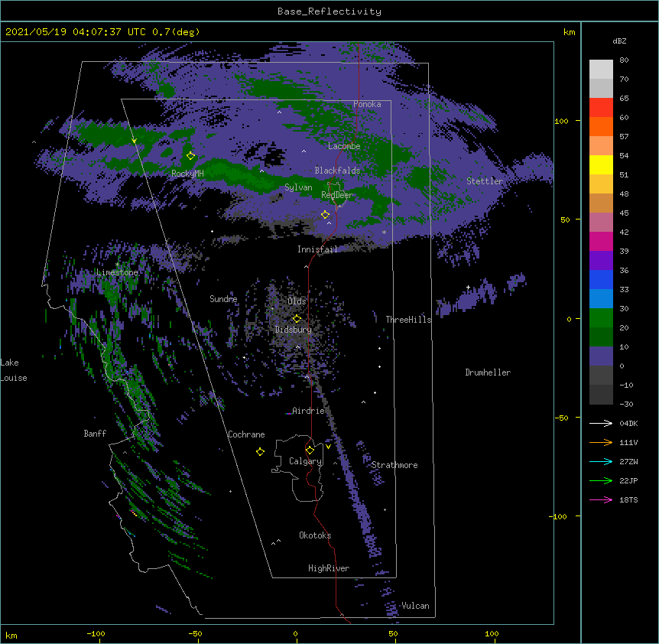Click the HighRiver label
Screen dimensions: 659x644
[329, 568]
